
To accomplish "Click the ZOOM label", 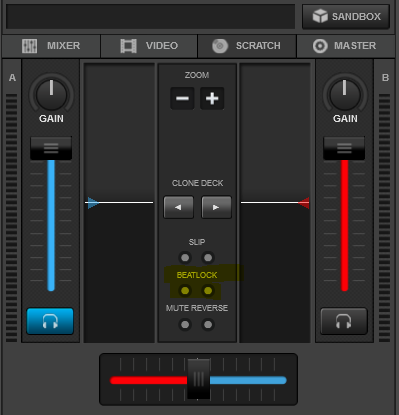I will click(197, 75).
